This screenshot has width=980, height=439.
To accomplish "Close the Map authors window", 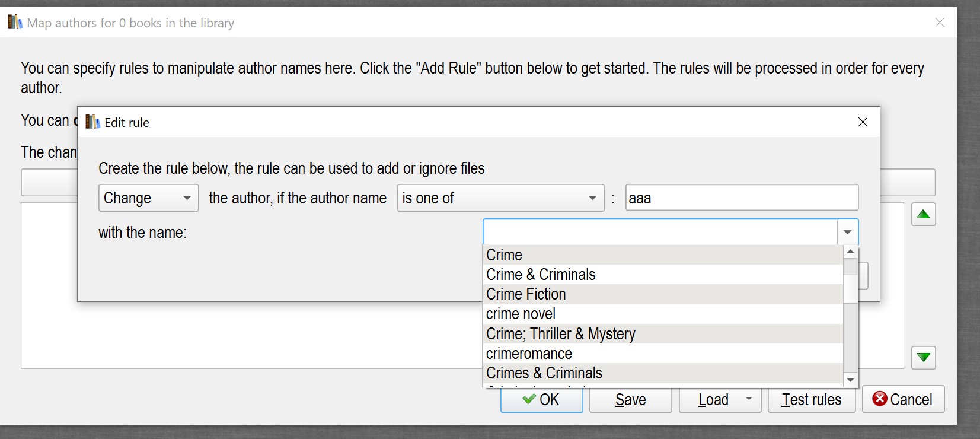I will point(940,23).
